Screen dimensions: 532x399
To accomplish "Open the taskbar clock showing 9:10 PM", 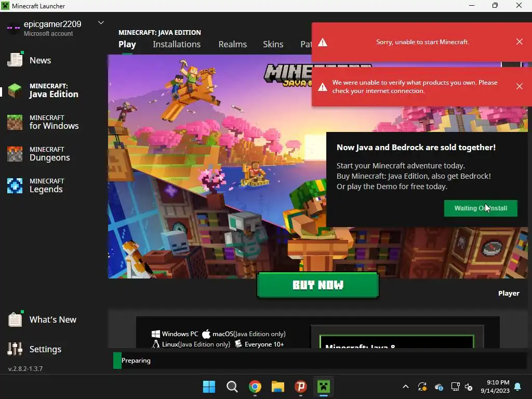I will (x=495, y=387).
